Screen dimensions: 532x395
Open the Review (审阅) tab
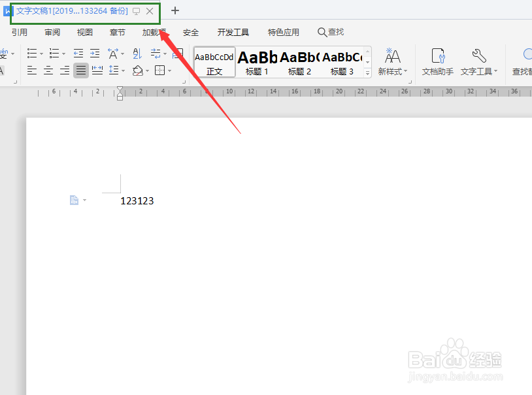coord(52,32)
